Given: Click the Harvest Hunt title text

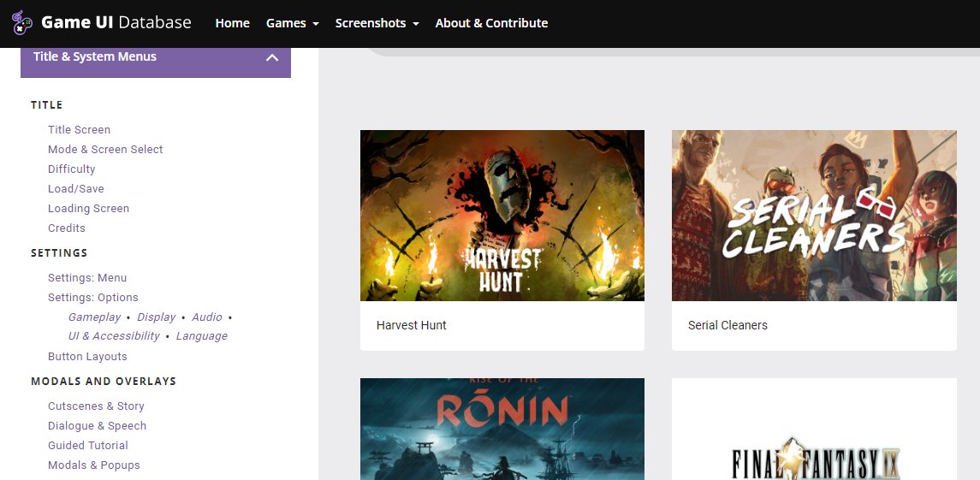Looking at the screenshot, I should point(411,325).
